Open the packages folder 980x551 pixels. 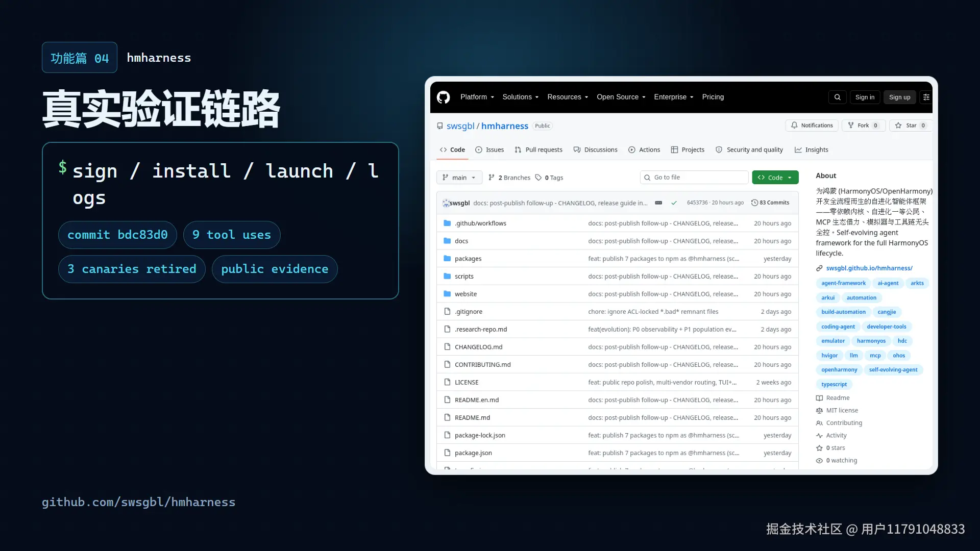click(x=468, y=259)
